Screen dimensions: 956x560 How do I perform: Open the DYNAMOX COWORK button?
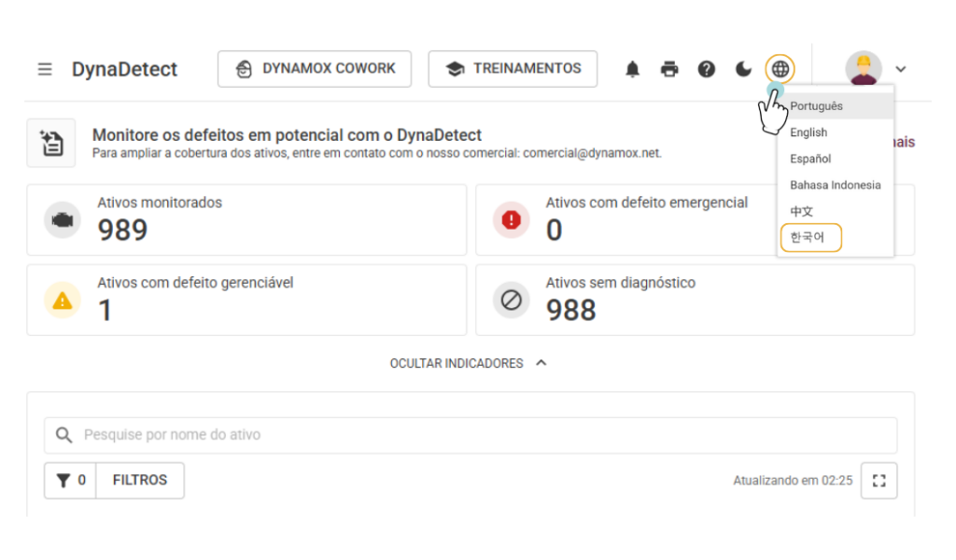[x=315, y=69]
